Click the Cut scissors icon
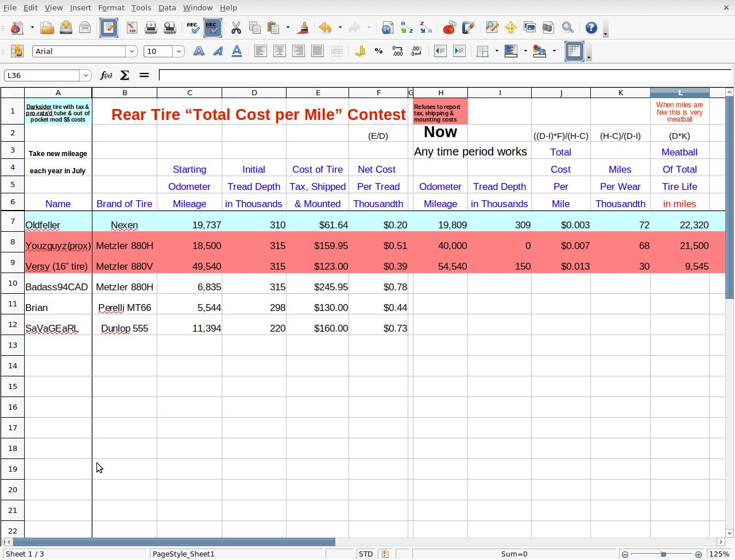 tap(236, 28)
